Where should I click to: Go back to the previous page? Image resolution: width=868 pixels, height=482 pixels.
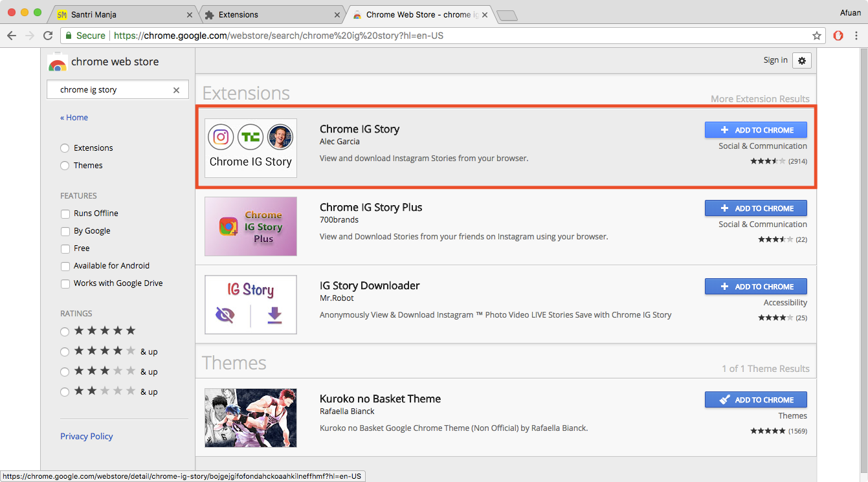click(12, 36)
